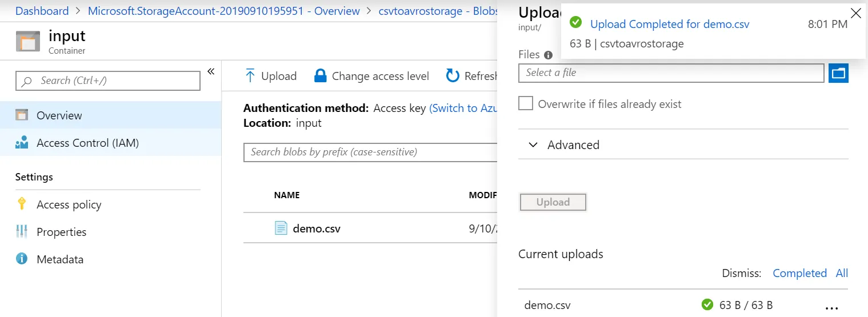Click the Change access level lock icon
Viewport: 868px width, 317px height.
click(x=321, y=76)
